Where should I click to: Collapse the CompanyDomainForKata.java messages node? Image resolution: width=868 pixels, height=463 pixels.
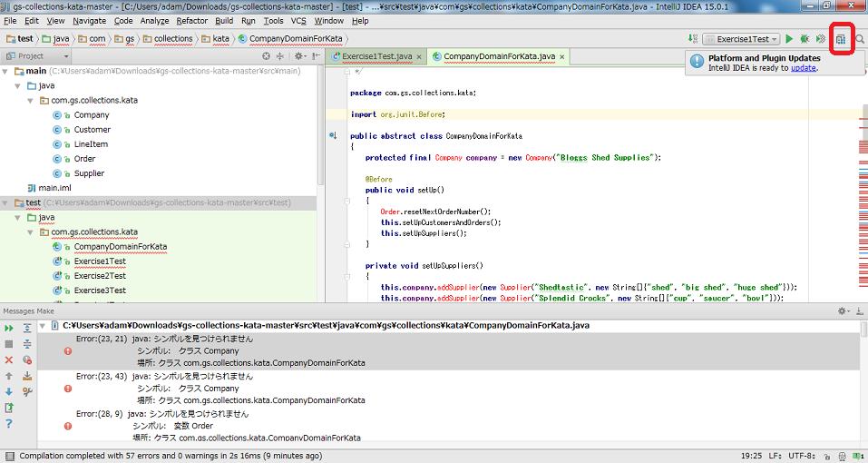pyautogui.click(x=42, y=326)
